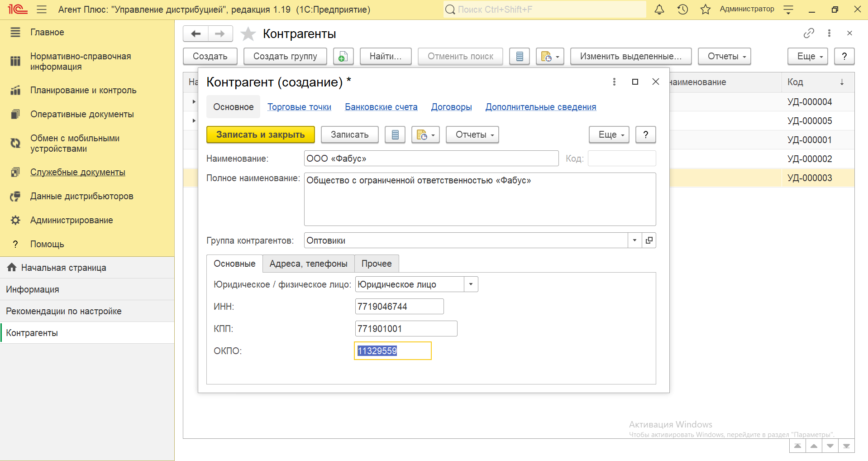The width and height of the screenshot is (868, 461).
Task: Click the ИНН input field
Action: (x=399, y=307)
